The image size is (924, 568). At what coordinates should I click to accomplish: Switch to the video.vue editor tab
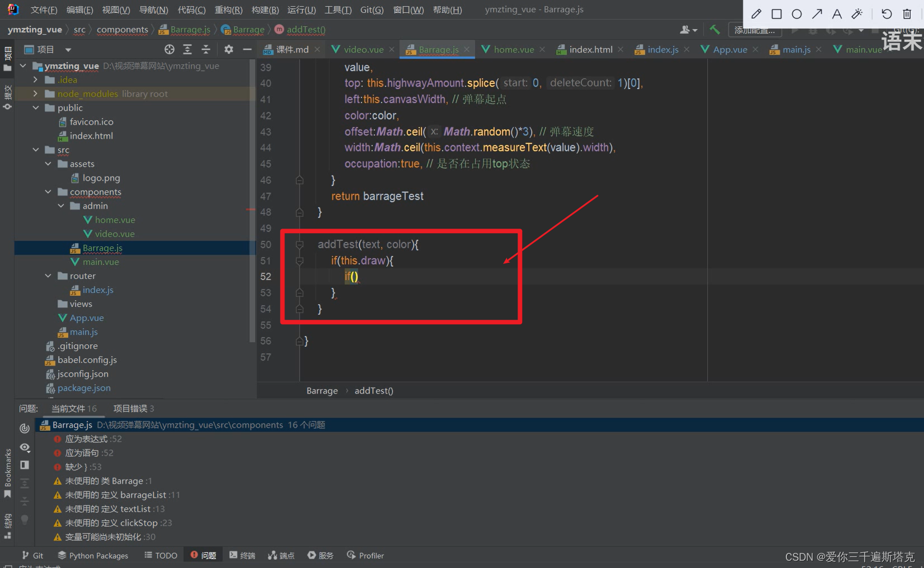[363, 50]
